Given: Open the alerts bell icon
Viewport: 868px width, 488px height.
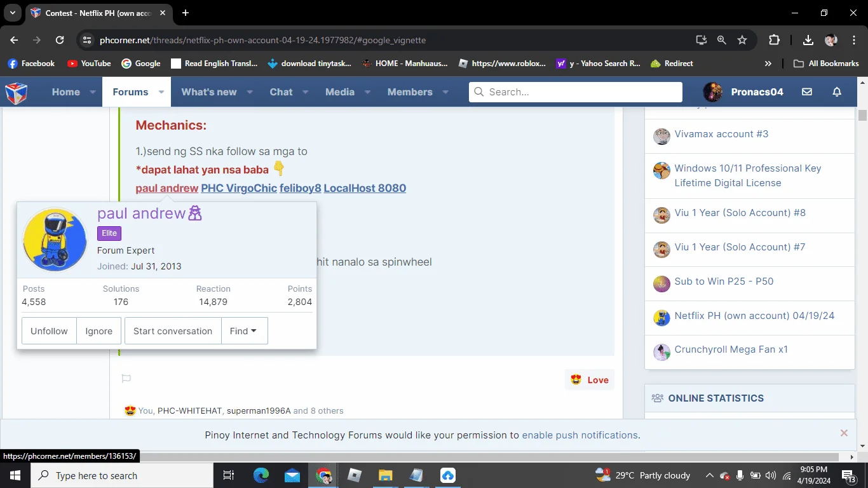Looking at the screenshot, I should pos(837,92).
